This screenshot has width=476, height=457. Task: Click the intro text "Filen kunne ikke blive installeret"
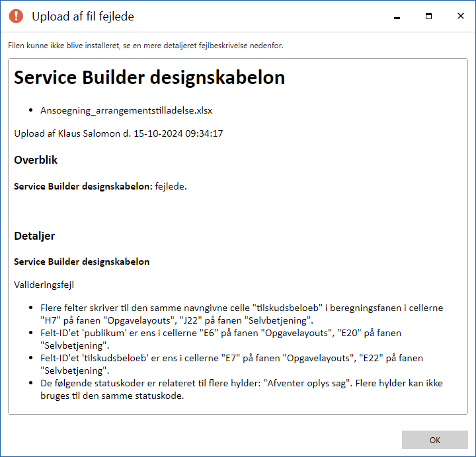(145, 46)
